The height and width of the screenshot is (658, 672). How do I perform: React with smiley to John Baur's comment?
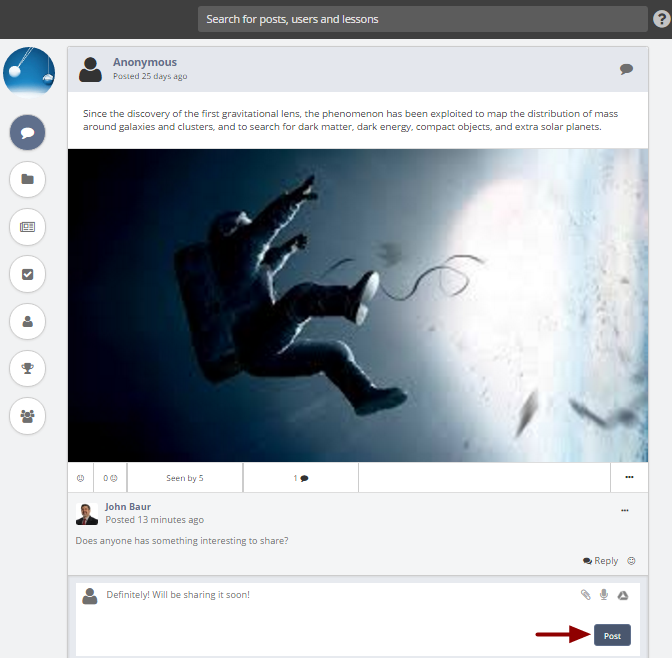[x=631, y=561]
